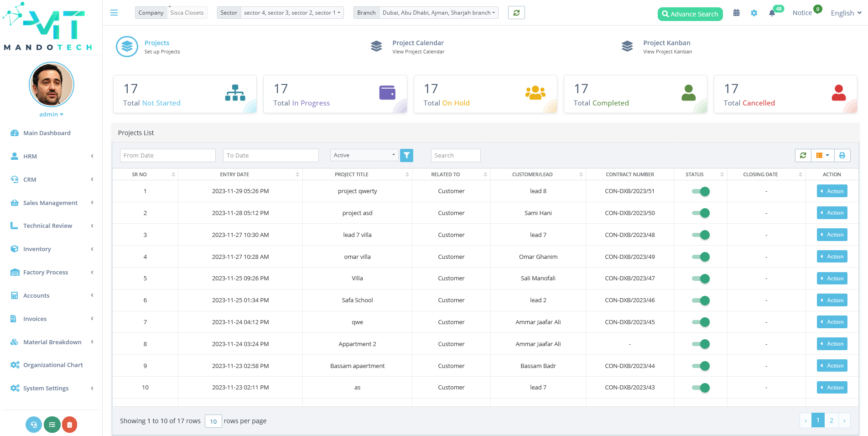868x436 pixels.
Task: Click the calendar icon in the top bar
Action: point(736,13)
